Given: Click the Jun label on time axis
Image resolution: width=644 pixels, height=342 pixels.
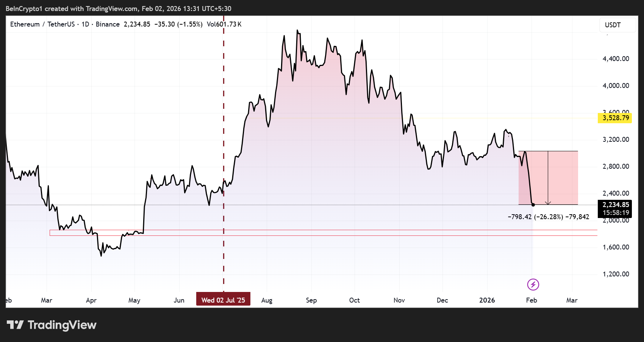Looking at the screenshot, I should [179, 300].
